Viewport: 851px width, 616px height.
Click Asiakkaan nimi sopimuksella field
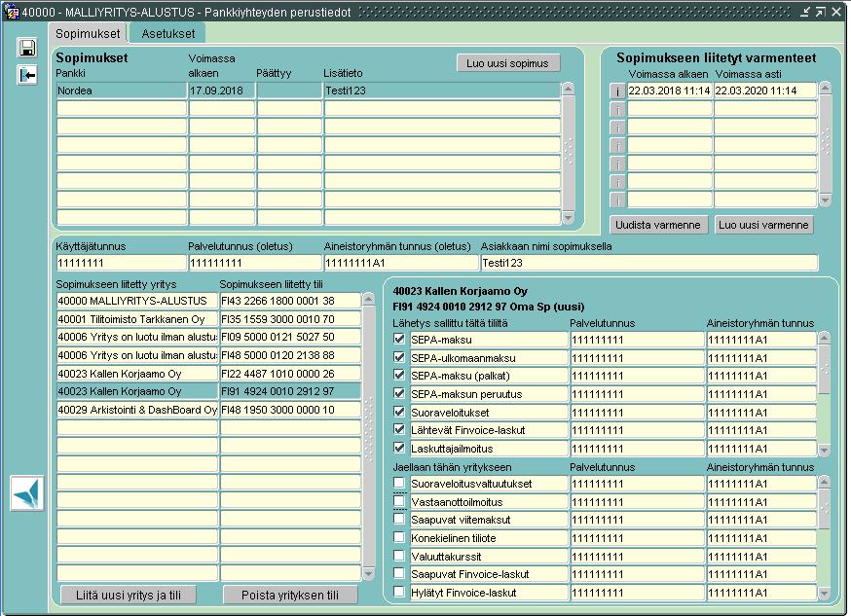[x=649, y=263]
